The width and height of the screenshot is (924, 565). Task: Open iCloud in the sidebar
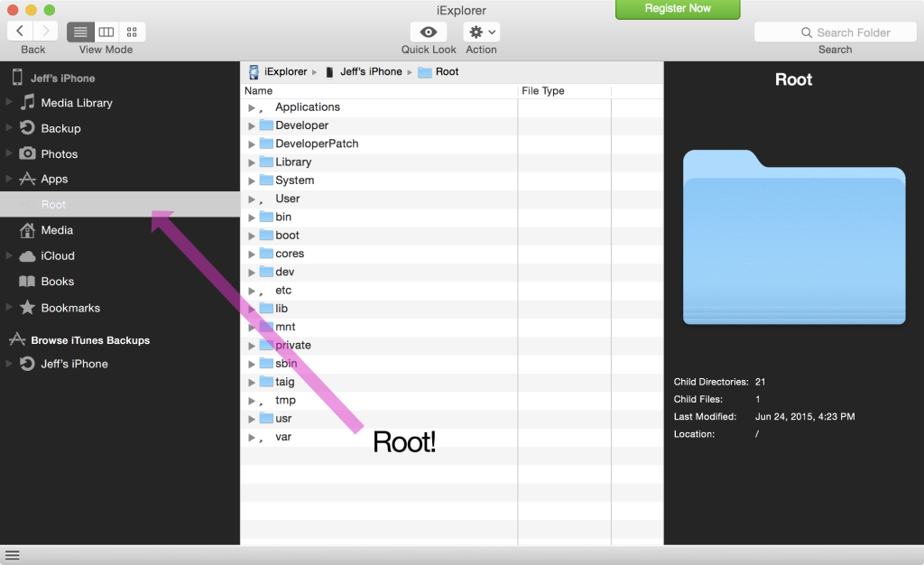click(x=58, y=256)
